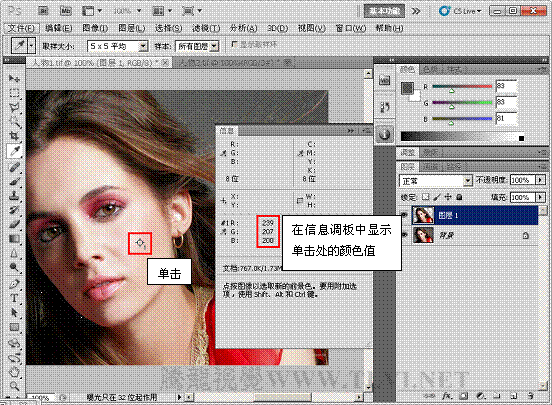Select the Blur tool
The height and width of the screenshot is (405, 552).
click(x=14, y=253)
